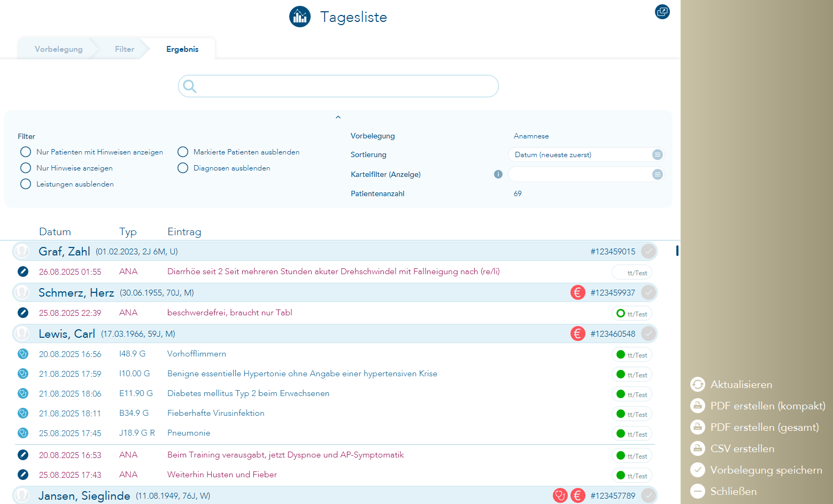
Task: Click the Tagesliste chart logo icon
Action: (300, 17)
